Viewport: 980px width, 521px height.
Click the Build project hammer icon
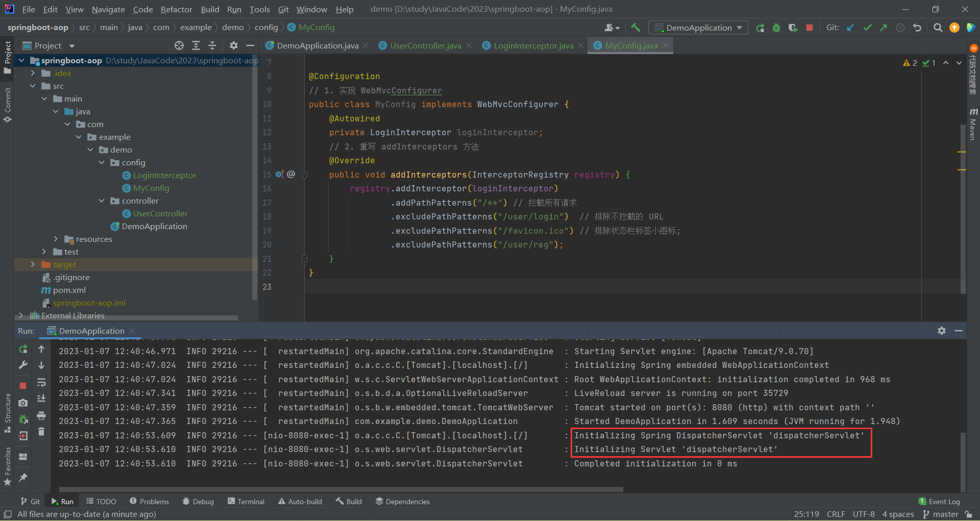point(635,28)
